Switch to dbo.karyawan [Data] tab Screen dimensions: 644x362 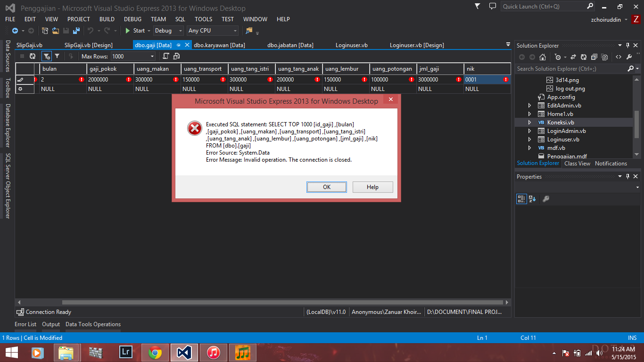(x=219, y=45)
